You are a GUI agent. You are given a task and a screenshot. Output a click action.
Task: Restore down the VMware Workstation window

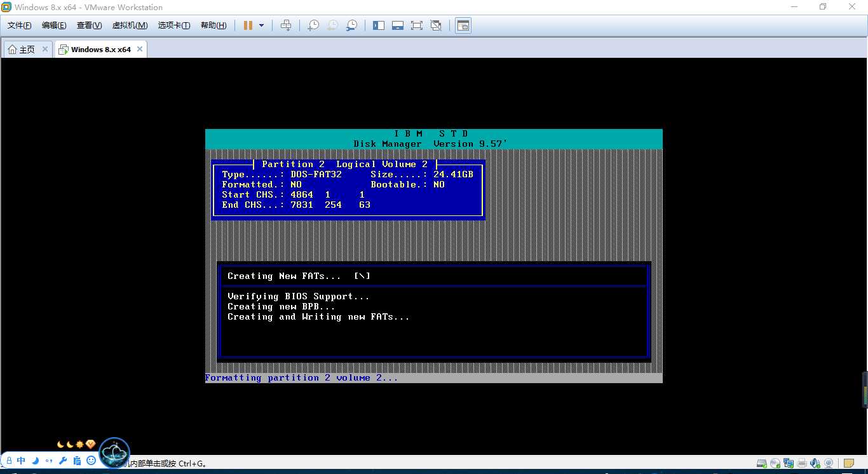(x=823, y=7)
